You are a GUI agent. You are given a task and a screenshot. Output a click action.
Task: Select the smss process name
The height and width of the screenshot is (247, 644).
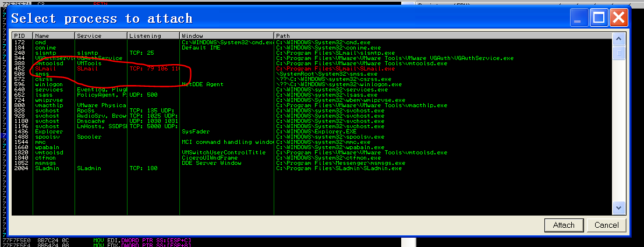pyautogui.click(x=41, y=74)
